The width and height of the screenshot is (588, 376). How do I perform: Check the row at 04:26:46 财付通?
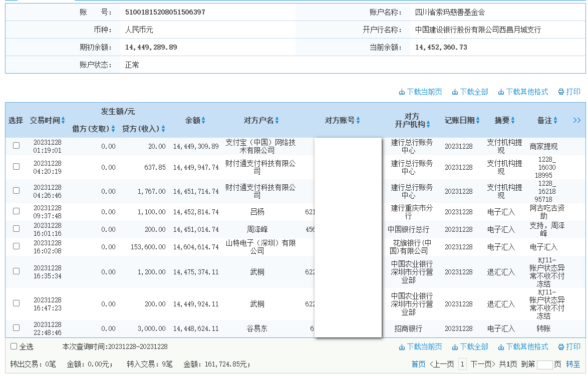(x=16, y=190)
